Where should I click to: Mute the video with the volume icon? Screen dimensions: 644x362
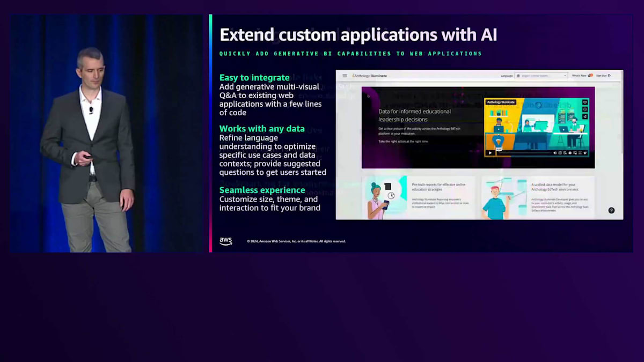(555, 153)
